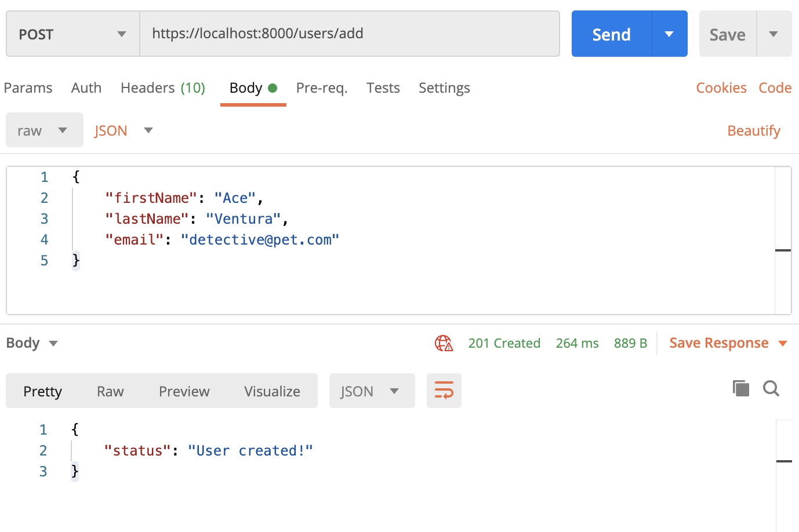Open the Cookies link
The image size is (799, 532).
721,88
